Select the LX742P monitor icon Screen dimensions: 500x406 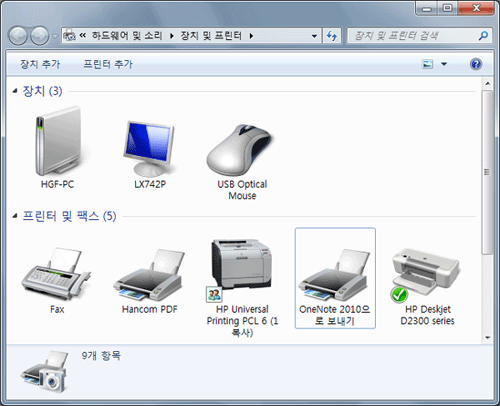(x=149, y=149)
